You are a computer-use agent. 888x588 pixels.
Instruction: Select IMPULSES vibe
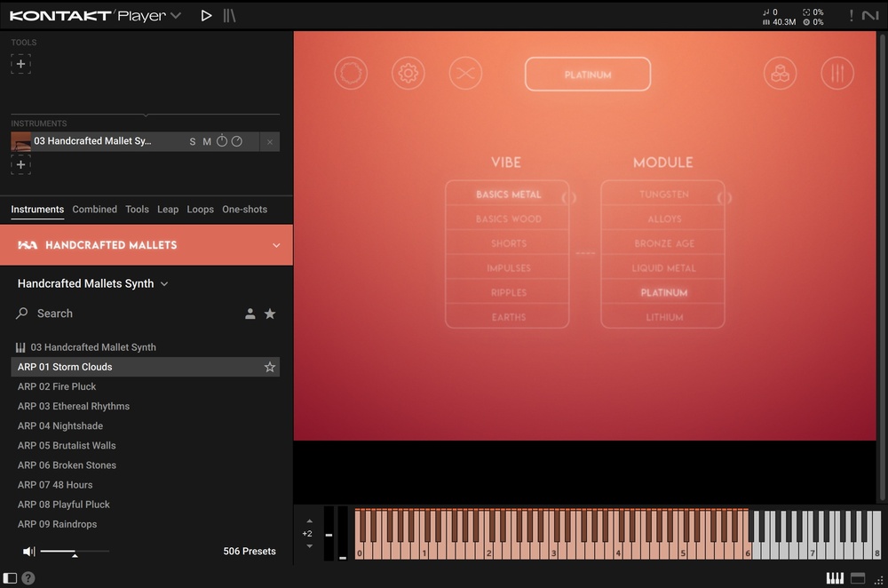tap(508, 268)
